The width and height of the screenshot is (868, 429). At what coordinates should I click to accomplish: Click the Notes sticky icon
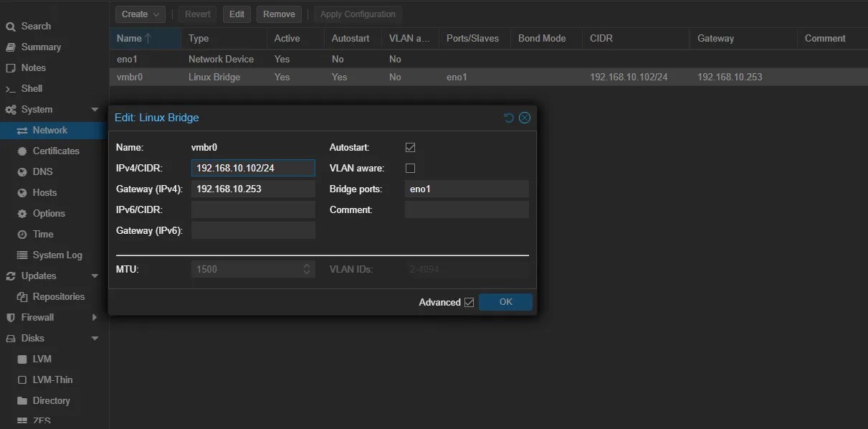(11, 68)
